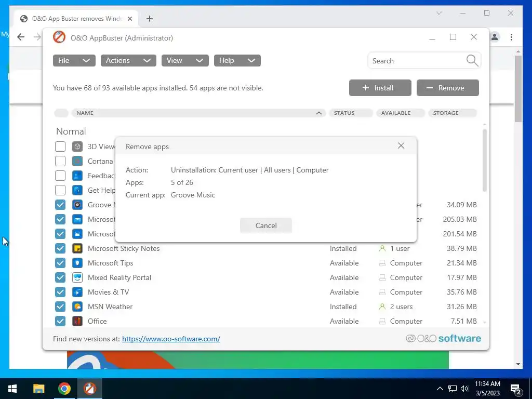Check the Get Help checkbox
532x399 pixels.
[60, 190]
